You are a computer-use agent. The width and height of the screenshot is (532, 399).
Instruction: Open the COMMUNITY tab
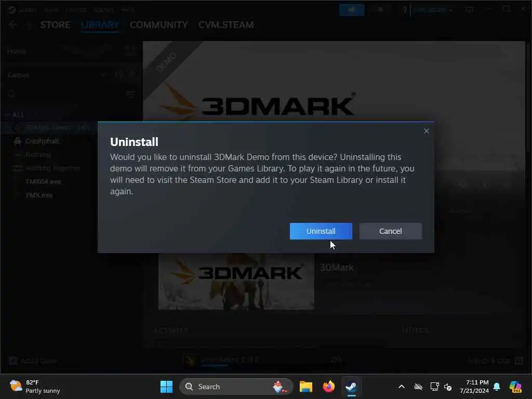tap(158, 25)
